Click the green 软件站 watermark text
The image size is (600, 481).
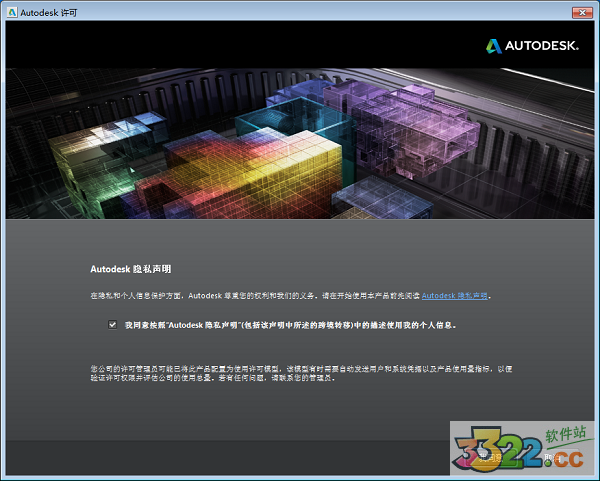tap(564, 434)
